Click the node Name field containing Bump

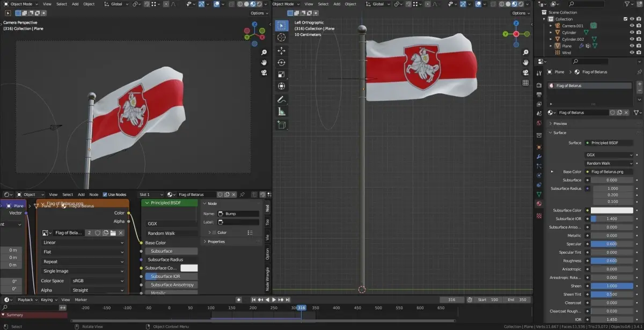coord(238,214)
